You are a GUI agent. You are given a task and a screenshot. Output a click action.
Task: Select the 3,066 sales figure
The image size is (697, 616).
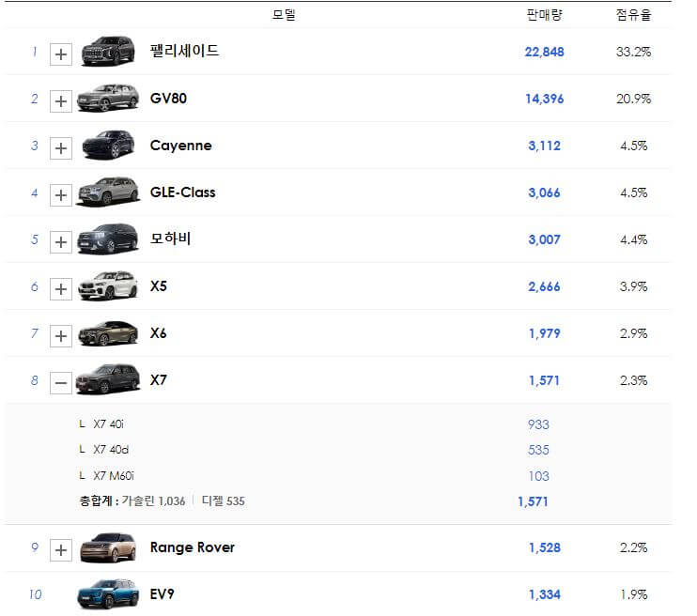click(x=545, y=192)
